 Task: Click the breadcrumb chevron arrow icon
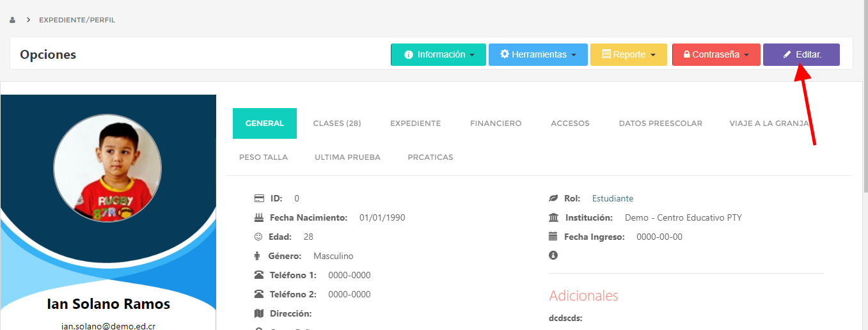(29, 20)
